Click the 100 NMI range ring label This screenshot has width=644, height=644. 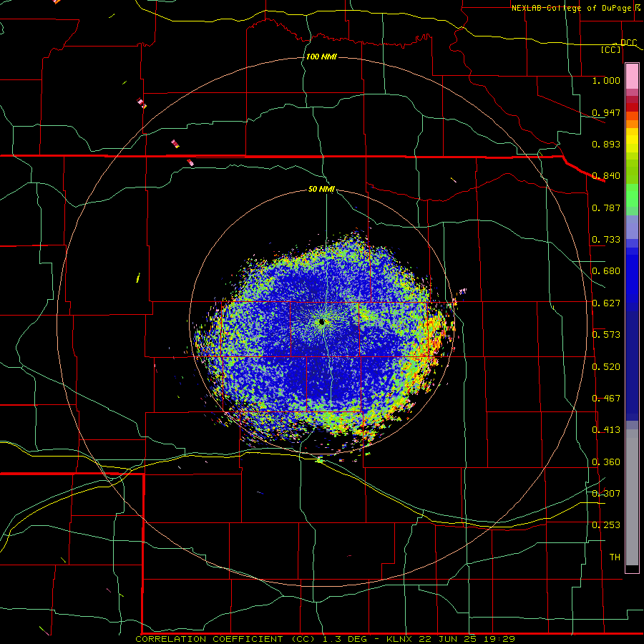click(321, 57)
